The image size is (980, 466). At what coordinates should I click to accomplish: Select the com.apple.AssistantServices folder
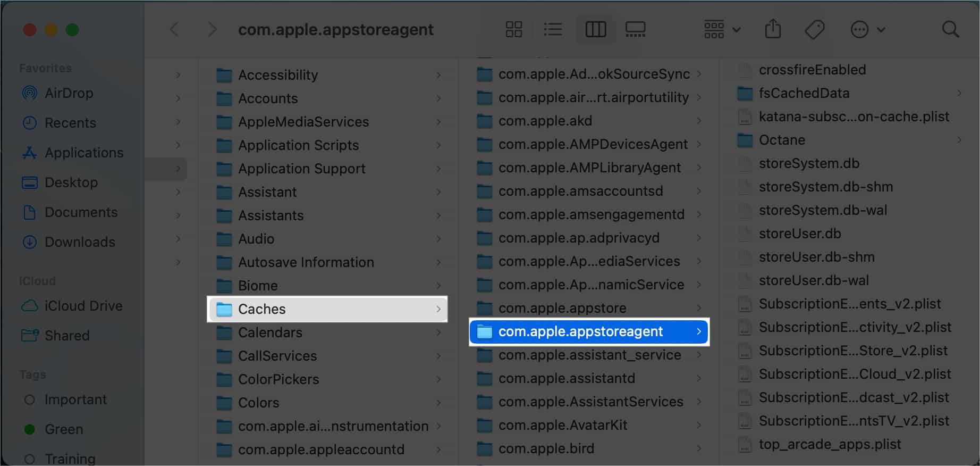[x=589, y=402]
